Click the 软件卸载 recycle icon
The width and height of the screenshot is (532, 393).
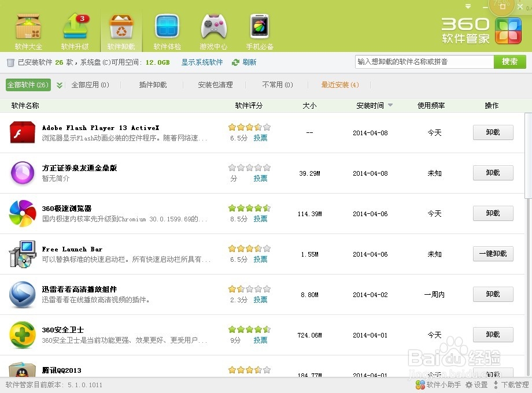120,28
